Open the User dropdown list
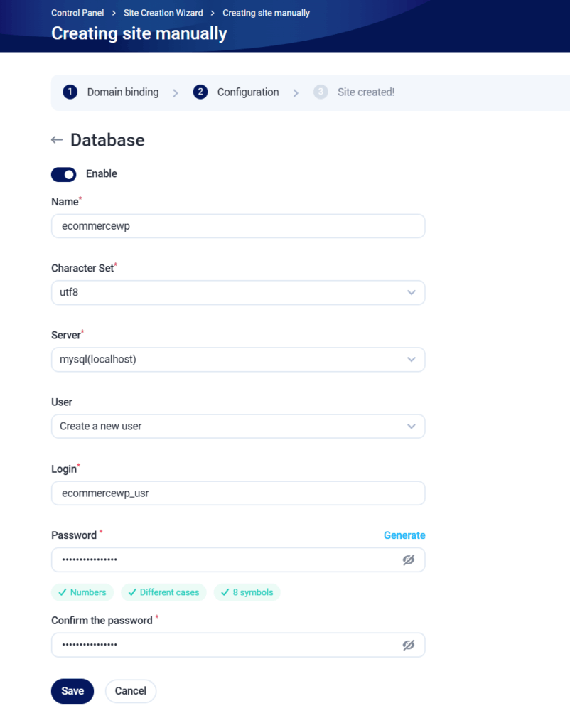Image resolution: width=570 pixels, height=728 pixels. click(238, 427)
